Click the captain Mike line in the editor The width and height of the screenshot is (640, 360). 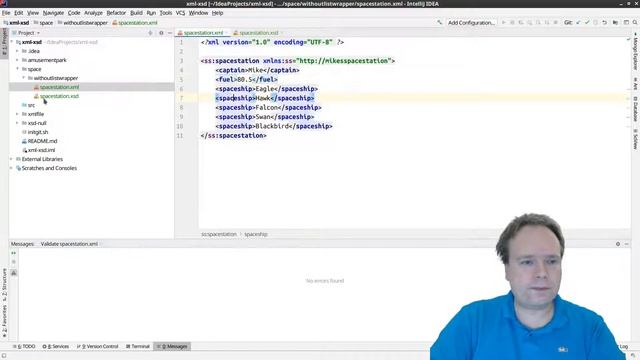point(258,70)
